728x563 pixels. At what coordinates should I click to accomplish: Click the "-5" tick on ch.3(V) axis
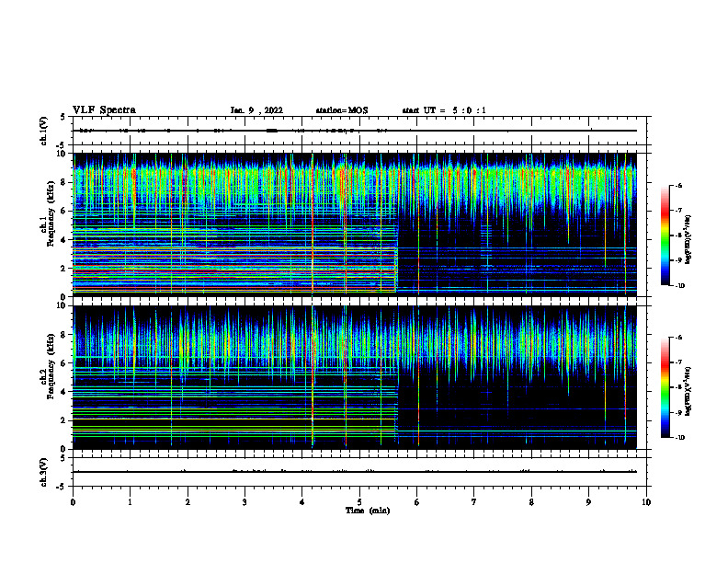(x=61, y=487)
